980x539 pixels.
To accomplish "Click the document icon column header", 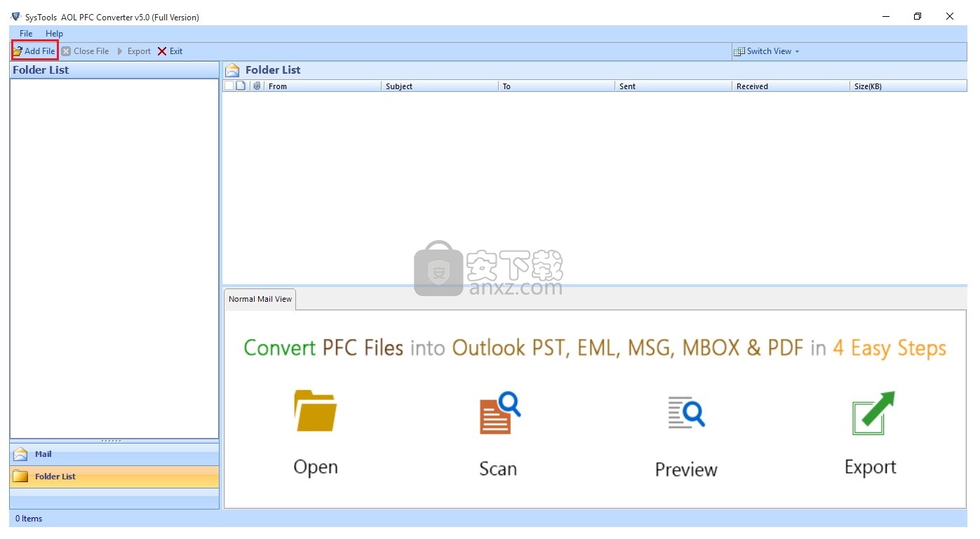I will click(241, 86).
